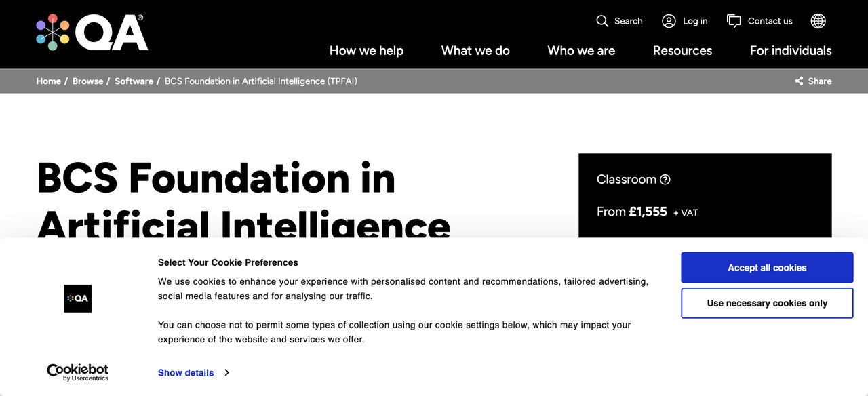Click the Search text link
This screenshot has width=868, height=396.
[629, 21]
